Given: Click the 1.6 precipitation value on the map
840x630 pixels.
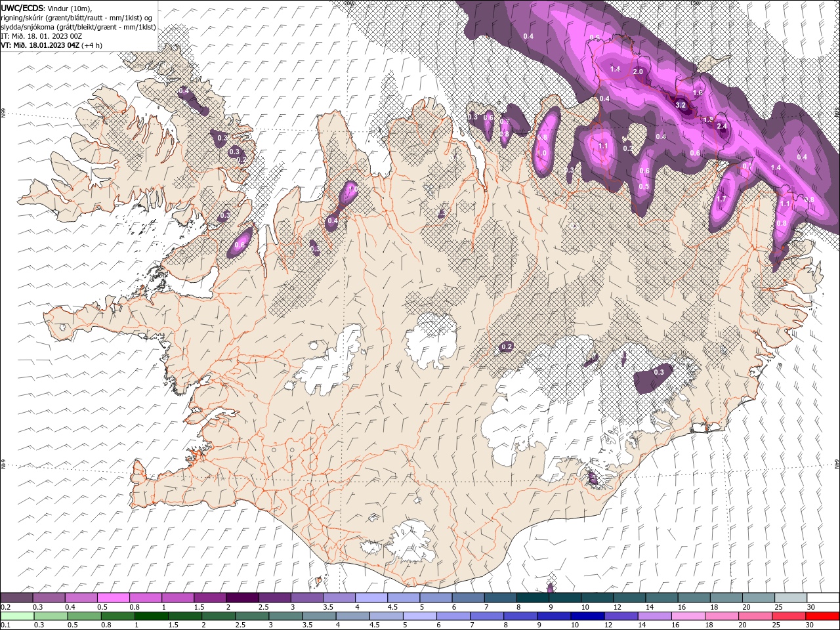Looking at the screenshot, I should 698,93.
